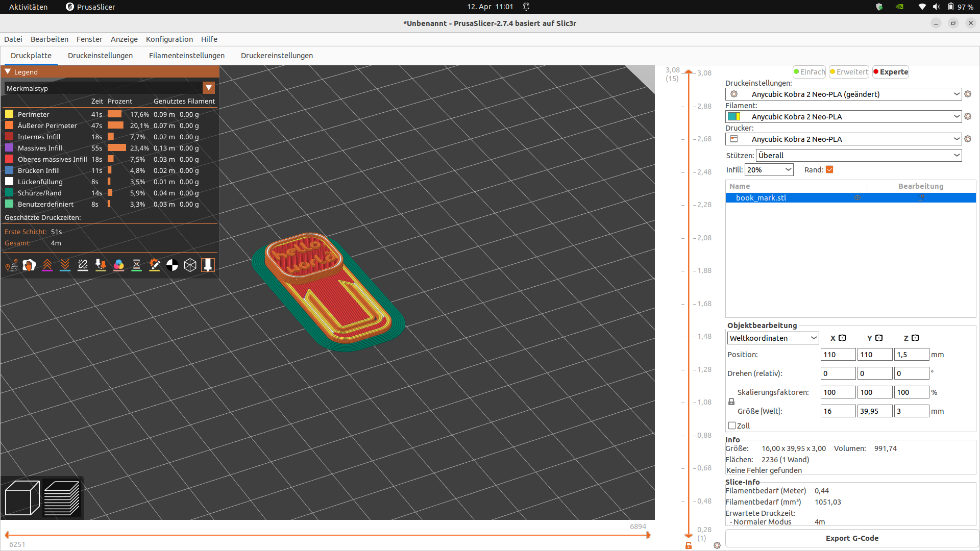
Task: Select Experte expert mode
Action: [891, 72]
